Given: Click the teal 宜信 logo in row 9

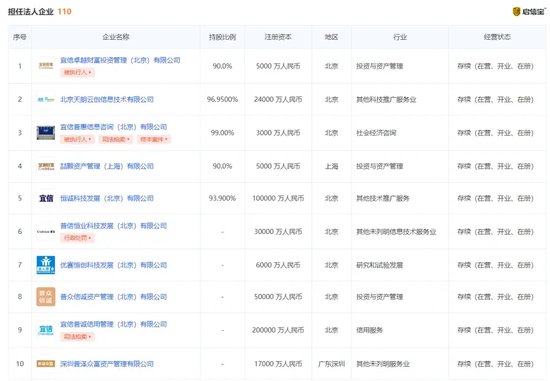Looking at the screenshot, I should [46, 330].
